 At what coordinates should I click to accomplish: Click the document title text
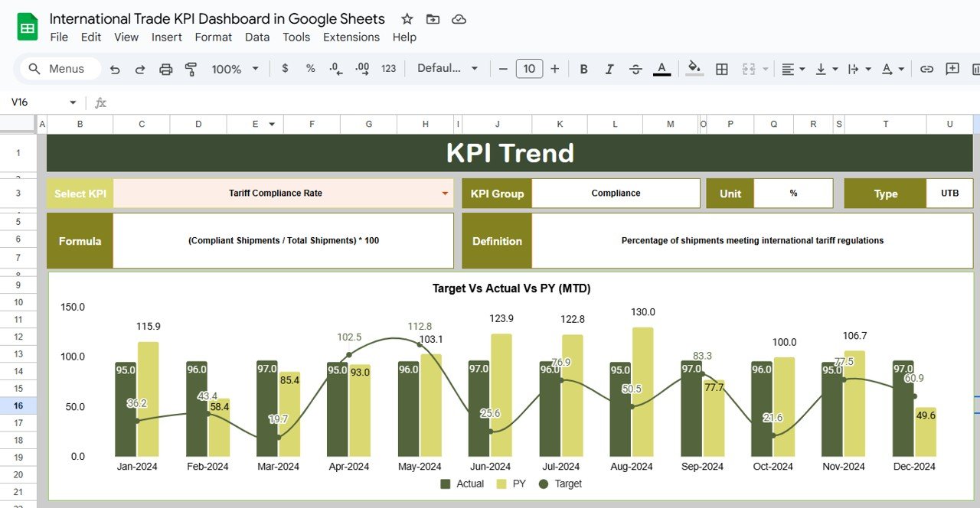click(x=217, y=18)
